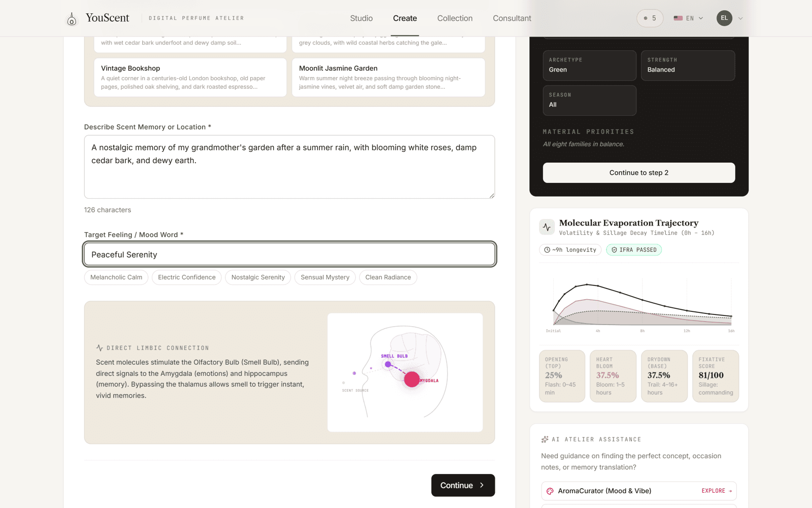The height and width of the screenshot is (508, 812).
Task: Click EXPLORE link for AromaCurator
Action: [717, 491]
